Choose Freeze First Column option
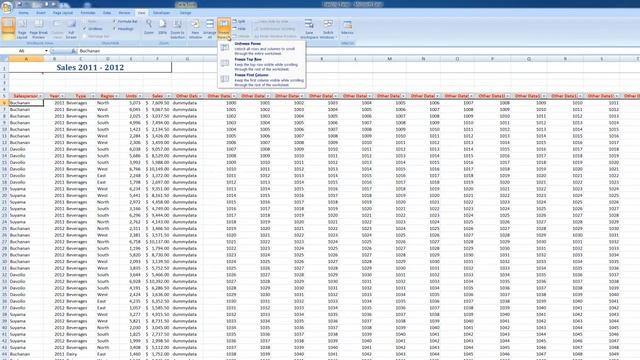The width and height of the screenshot is (640, 360). [262, 80]
